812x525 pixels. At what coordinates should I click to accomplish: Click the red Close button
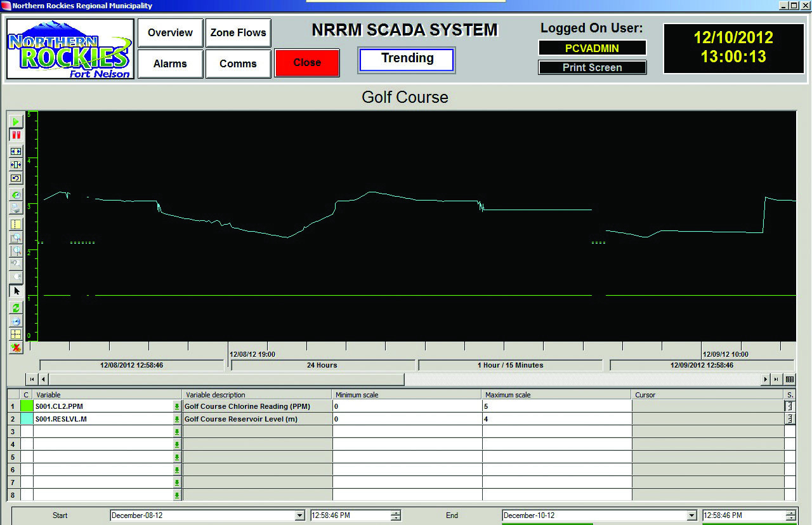[x=307, y=63]
